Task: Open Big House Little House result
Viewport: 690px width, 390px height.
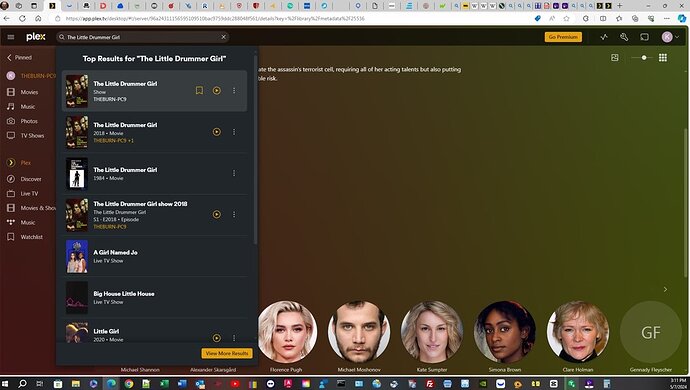Action: coord(154,298)
